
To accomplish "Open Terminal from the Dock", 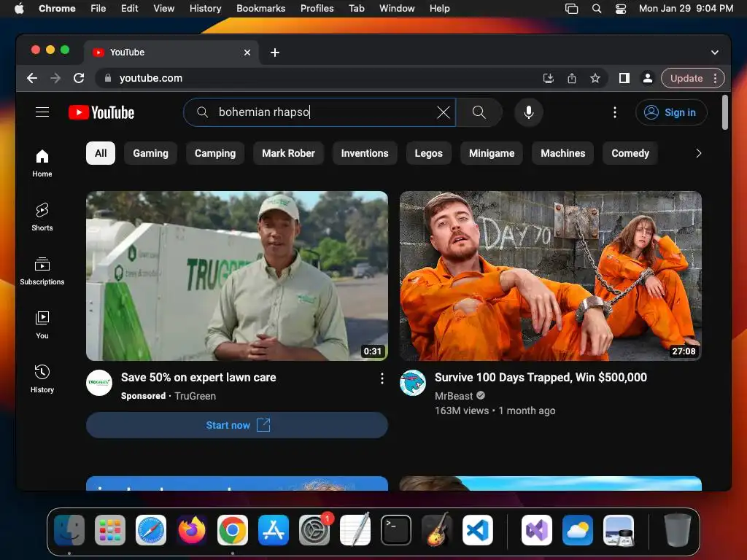I will pos(396,530).
